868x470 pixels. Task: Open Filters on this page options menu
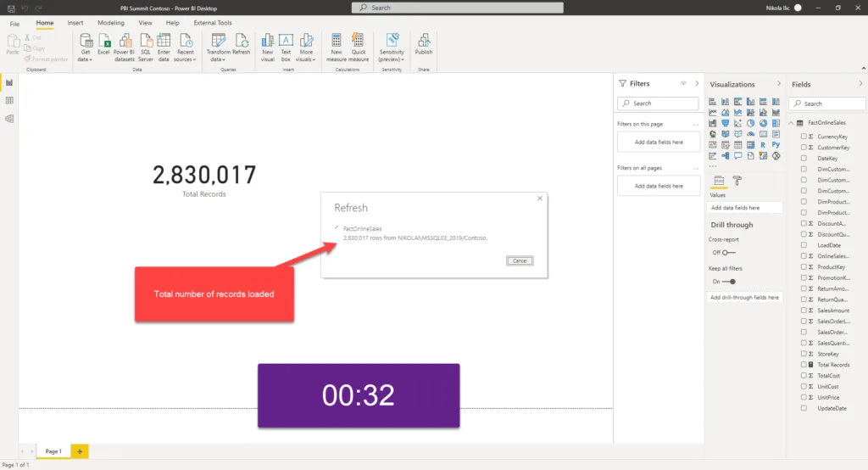pos(695,124)
